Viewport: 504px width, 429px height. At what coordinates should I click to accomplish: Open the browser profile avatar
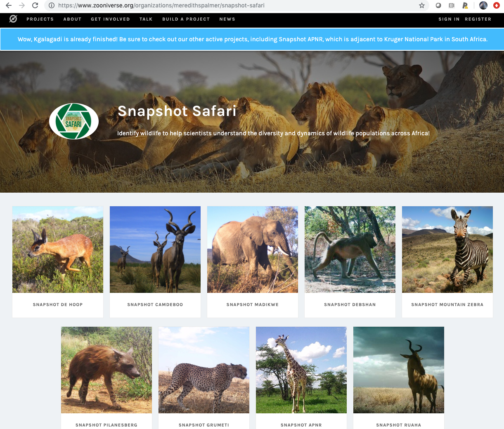tap(483, 6)
